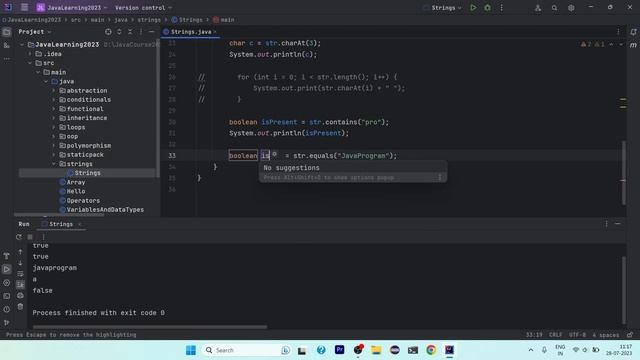Select the Strings.java editor tab

pyautogui.click(x=190, y=31)
